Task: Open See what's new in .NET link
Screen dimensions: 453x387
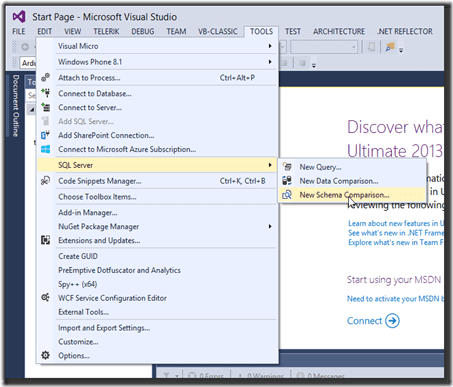Action: (396, 233)
